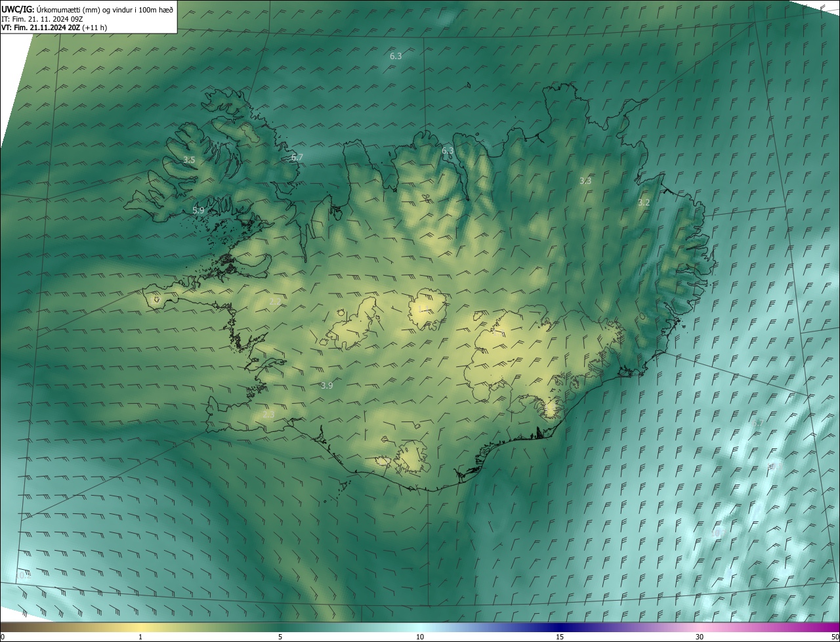The image size is (840, 642).
Task: Click the 2.2 value label in west Iceland
Action: (275, 301)
